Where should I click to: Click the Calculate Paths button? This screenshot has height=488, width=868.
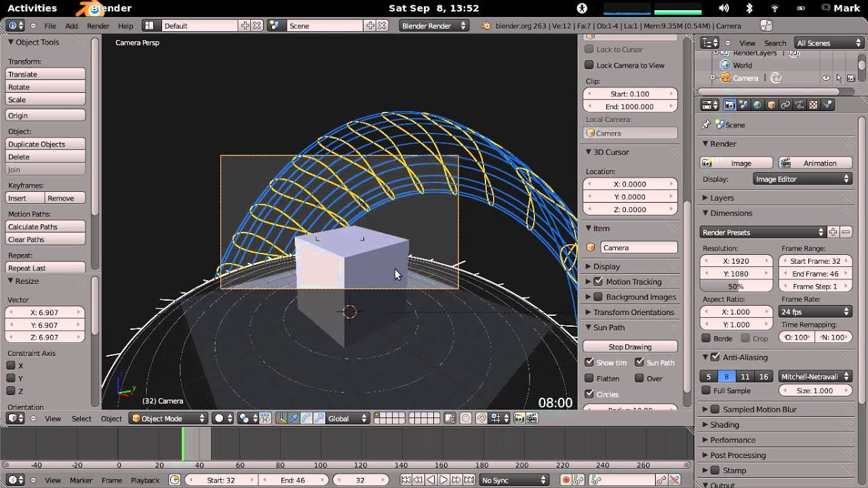coord(45,227)
